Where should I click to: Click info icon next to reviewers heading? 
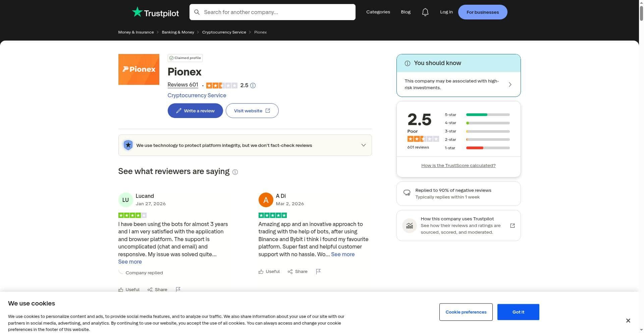click(x=235, y=172)
